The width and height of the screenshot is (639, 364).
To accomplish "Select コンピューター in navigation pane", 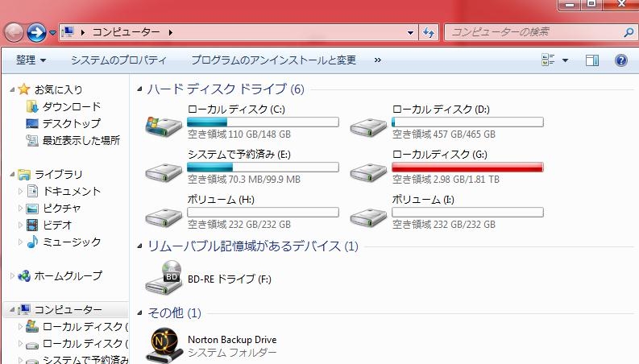I will [x=68, y=310].
